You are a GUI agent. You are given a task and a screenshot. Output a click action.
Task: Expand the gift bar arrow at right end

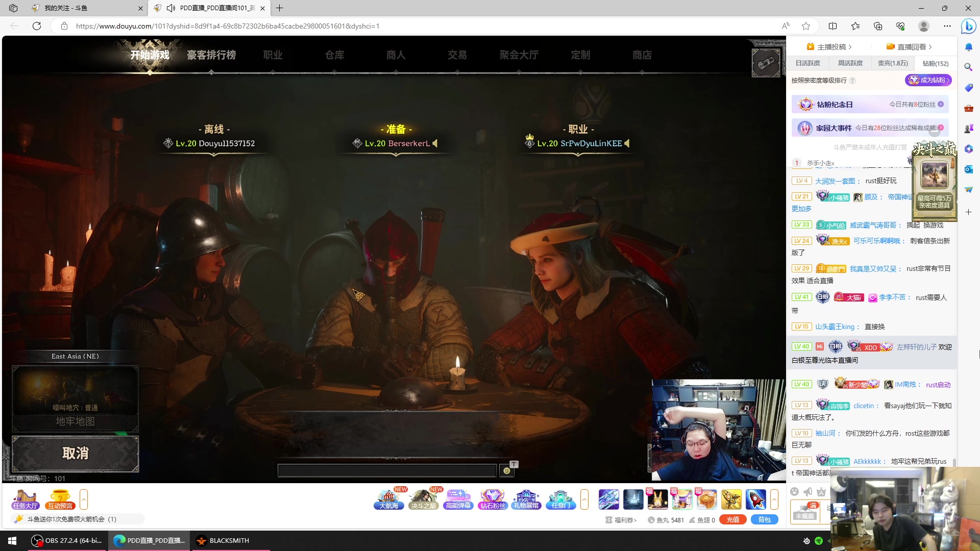tap(774, 499)
